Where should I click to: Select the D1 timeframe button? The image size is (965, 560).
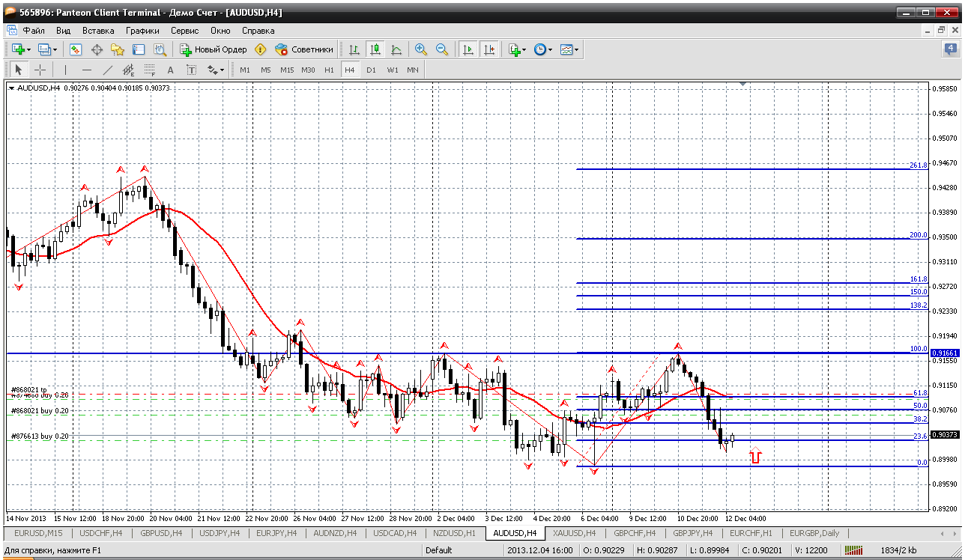[x=372, y=70]
